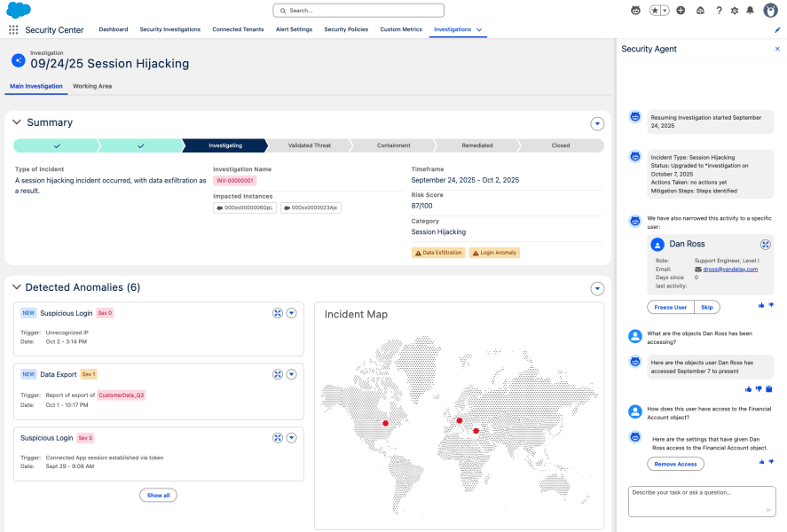Click the user avatar in the top right
This screenshot has width=787, height=532.
[x=771, y=11]
